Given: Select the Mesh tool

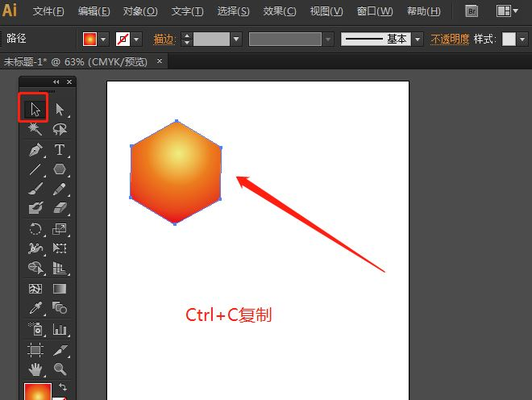Looking at the screenshot, I should [x=35, y=289].
